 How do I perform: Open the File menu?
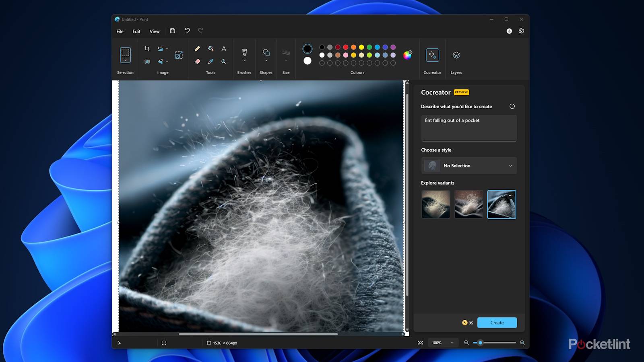pos(120,31)
